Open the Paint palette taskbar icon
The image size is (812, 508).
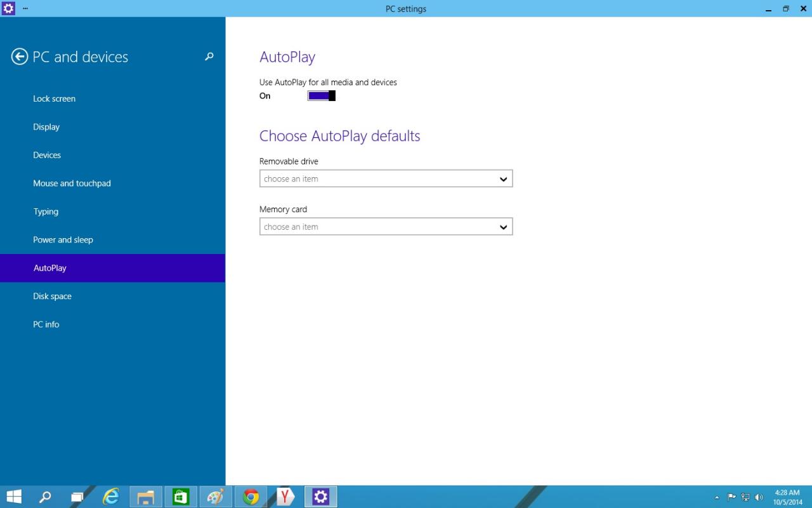point(216,497)
